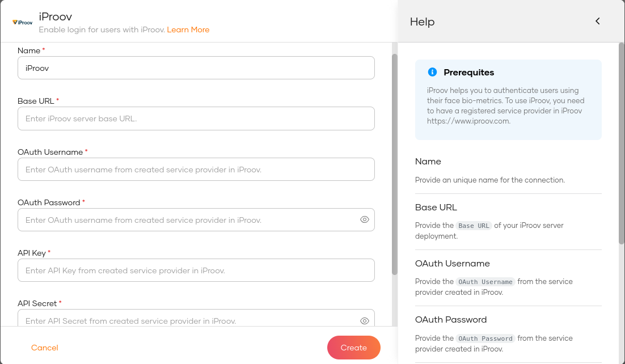Show the OAuth Password value
The image size is (625, 364).
pyautogui.click(x=364, y=219)
